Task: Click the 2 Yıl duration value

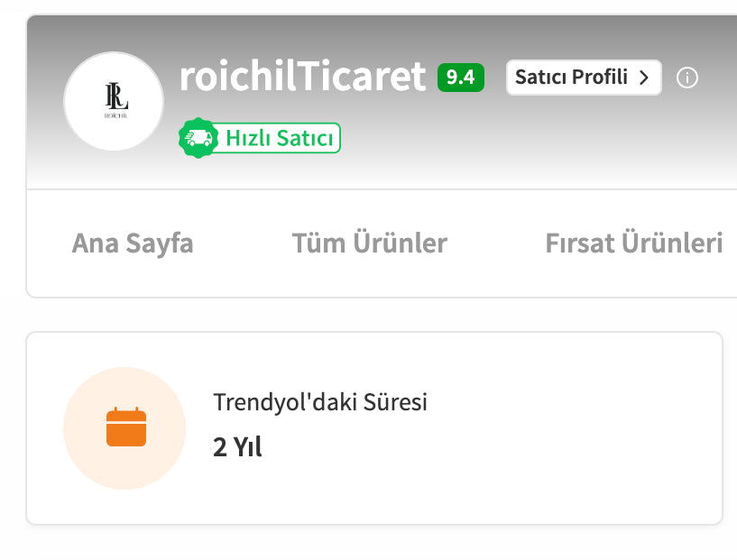Action: point(237,446)
